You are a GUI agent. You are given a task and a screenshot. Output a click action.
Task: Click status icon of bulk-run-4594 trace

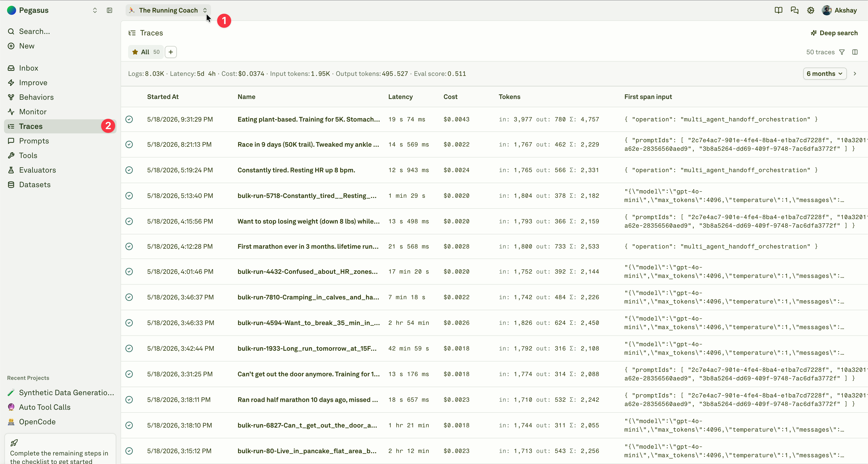click(129, 323)
